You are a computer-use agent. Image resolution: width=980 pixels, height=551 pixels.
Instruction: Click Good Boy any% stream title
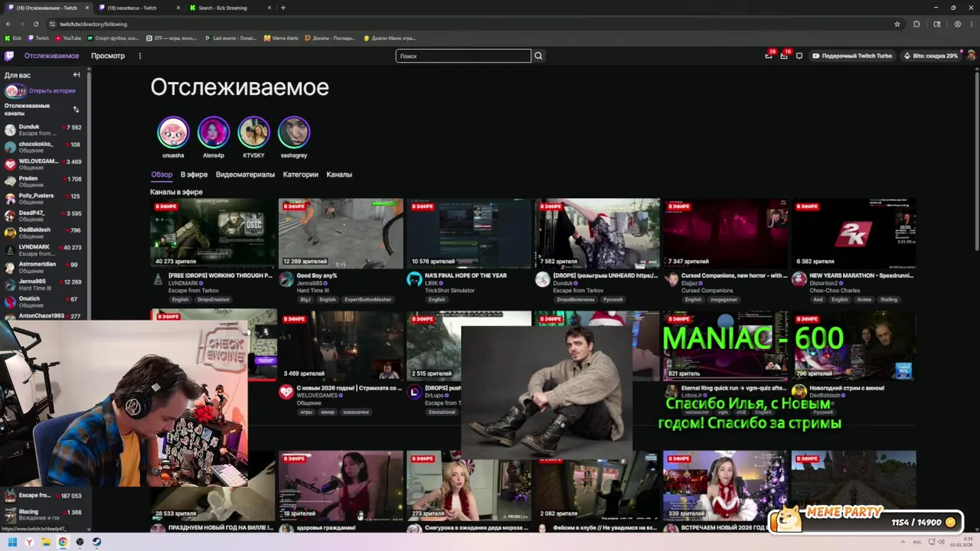(317, 275)
